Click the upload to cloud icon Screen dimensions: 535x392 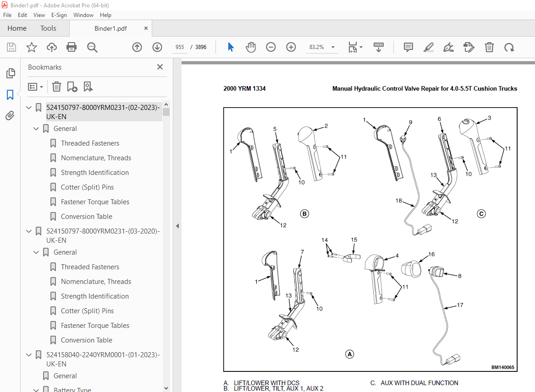coord(51,47)
